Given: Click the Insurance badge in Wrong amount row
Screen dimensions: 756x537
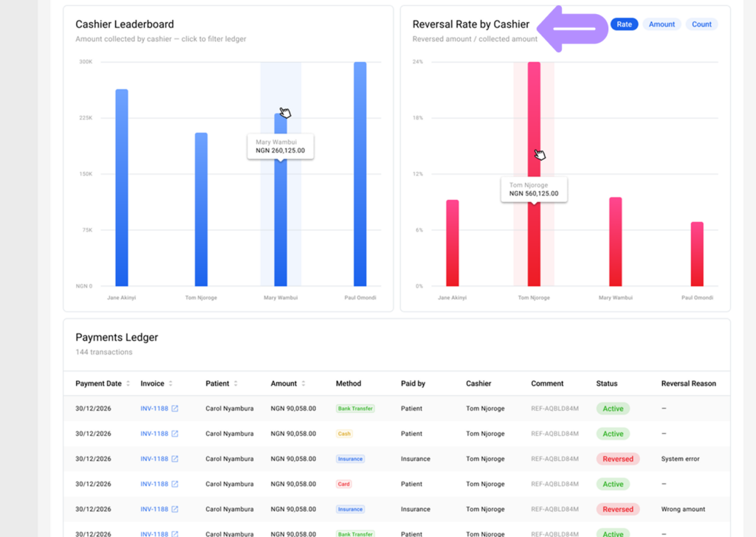Looking at the screenshot, I should (350, 509).
